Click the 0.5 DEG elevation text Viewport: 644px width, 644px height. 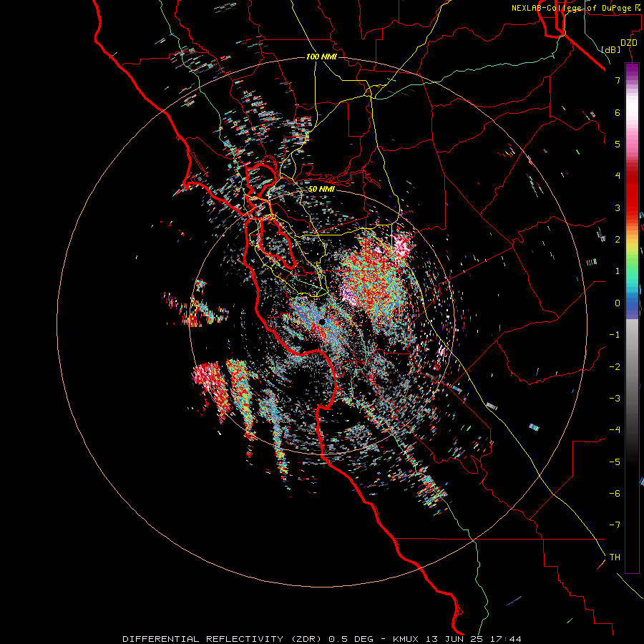tap(351, 639)
